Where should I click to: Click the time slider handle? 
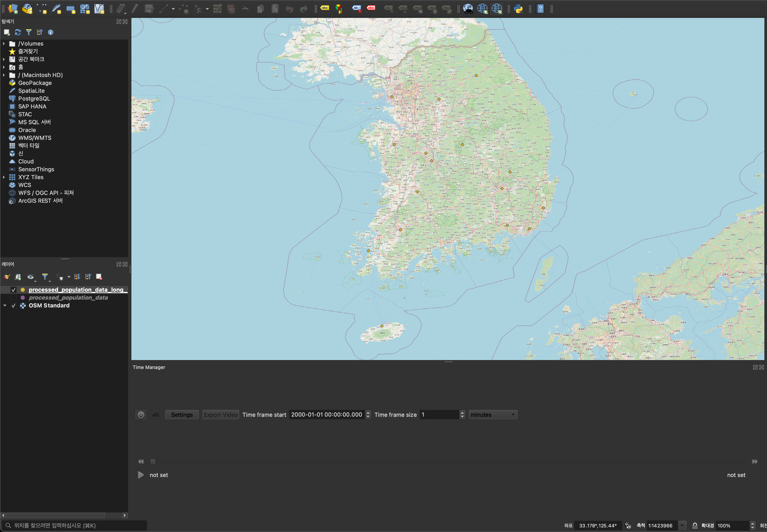click(x=153, y=461)
